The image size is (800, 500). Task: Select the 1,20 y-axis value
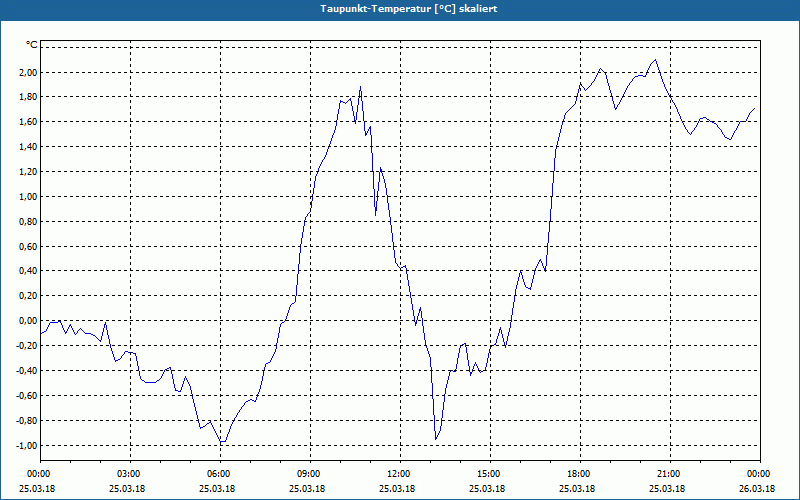click(x=29, y=172)
